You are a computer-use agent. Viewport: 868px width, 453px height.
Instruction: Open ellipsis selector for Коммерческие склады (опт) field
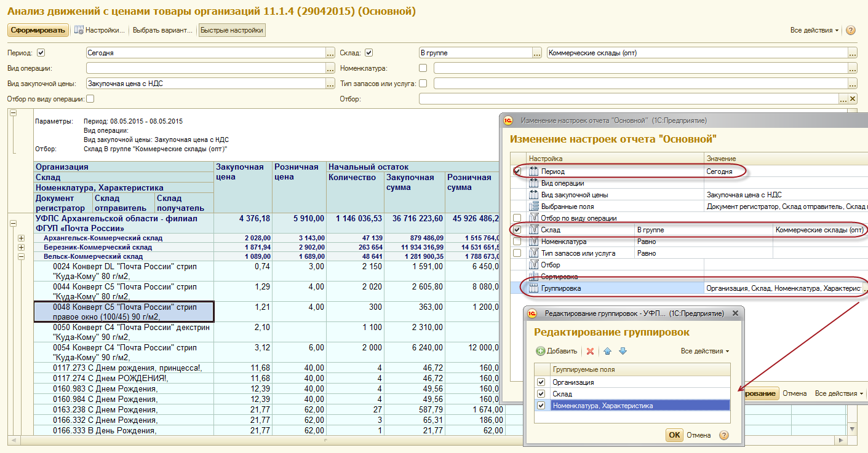[852, 53]
